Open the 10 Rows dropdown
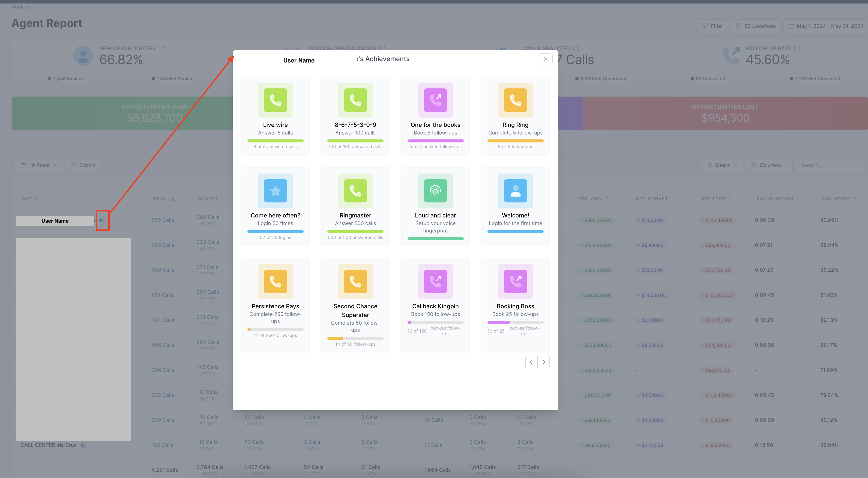 point(39,165)
